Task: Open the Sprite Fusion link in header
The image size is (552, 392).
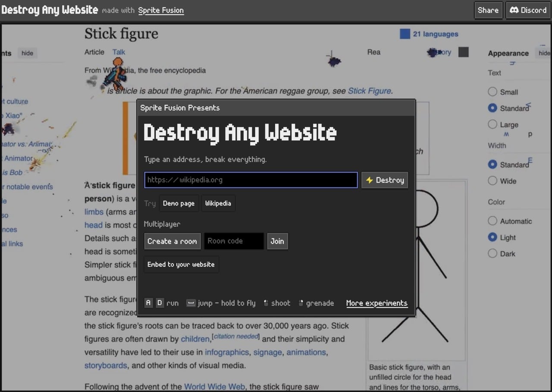Action: [x=161, y=10]
